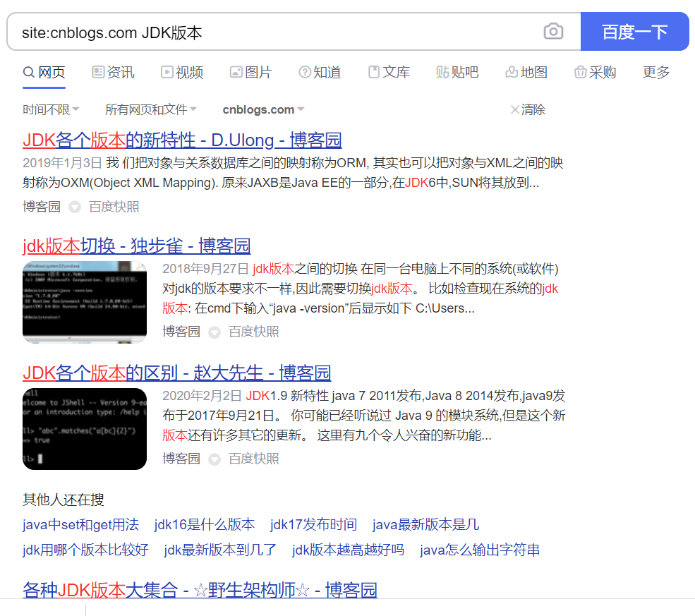
Task: Expand the cnblogs.com site filter dropdown
Action: tap(263, 109)
